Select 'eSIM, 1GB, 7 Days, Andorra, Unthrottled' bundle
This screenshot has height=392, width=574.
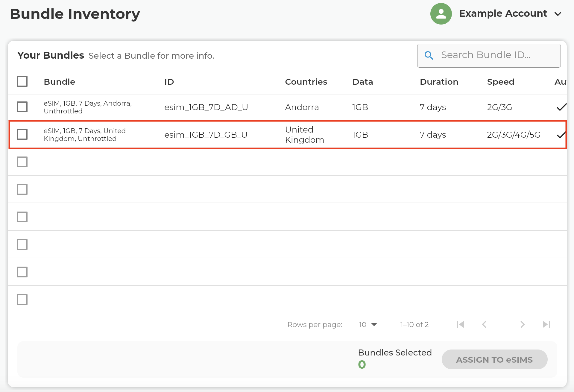(88, 107)
